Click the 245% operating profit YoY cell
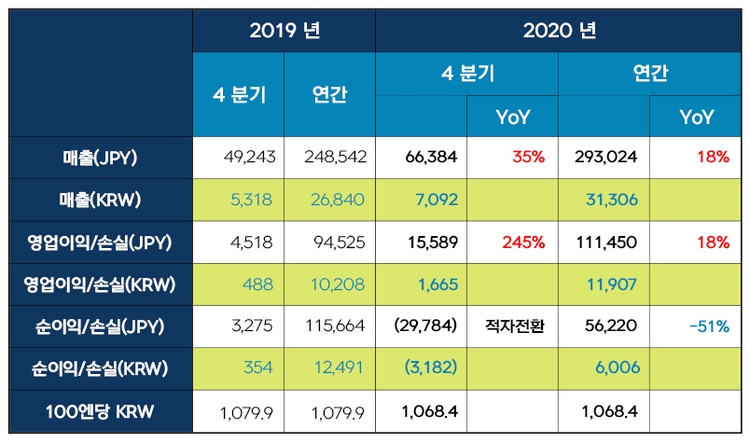The height and width of the screenshot is (443, 750). [512, 243]
